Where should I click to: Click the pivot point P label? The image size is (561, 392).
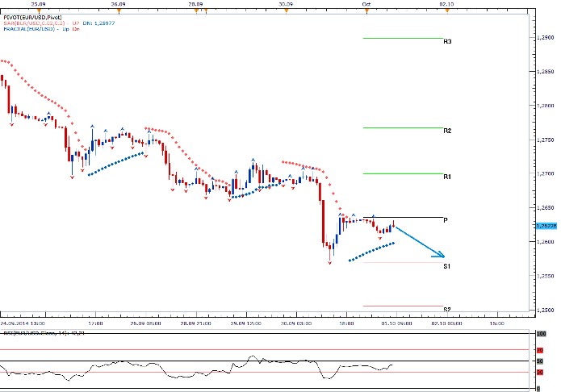[446, 220]
